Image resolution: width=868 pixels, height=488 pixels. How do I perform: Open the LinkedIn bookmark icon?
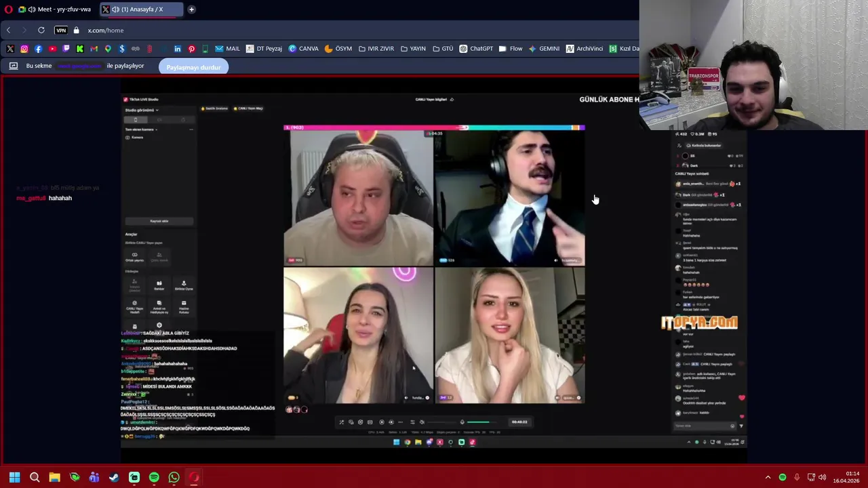tap(178, 49)
